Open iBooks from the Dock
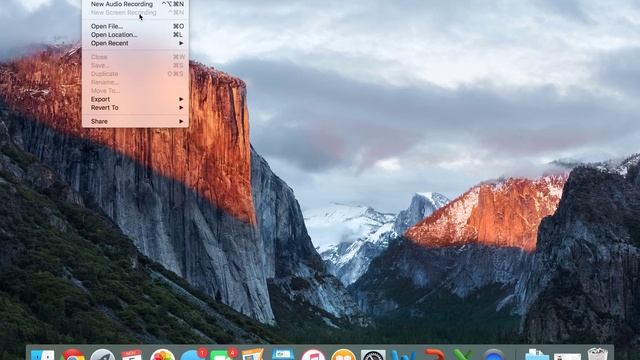640x360 pixels. 343,355
